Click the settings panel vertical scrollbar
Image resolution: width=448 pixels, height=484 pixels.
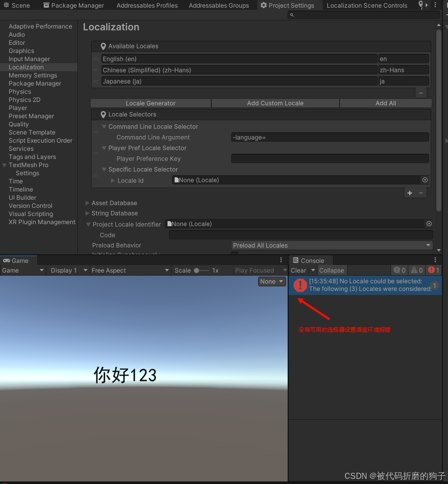pyautogui.click(x=439, y=120)
